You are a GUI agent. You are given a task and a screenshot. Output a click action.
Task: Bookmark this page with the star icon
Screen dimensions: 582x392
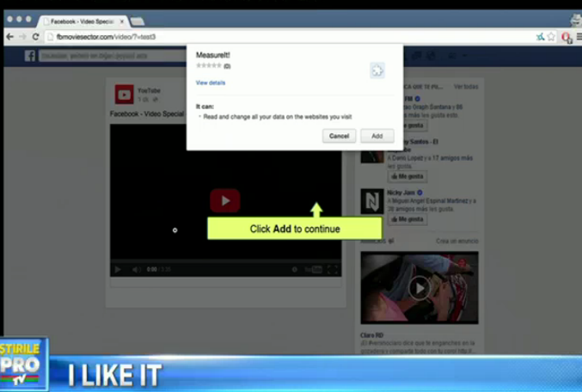(551, 37)
